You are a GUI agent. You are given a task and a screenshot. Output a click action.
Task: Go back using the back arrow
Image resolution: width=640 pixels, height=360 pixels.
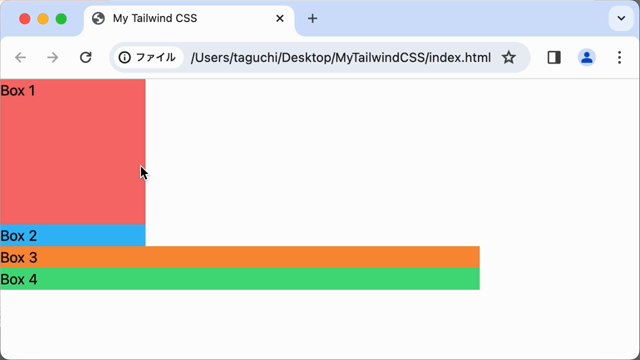[20, 58]
